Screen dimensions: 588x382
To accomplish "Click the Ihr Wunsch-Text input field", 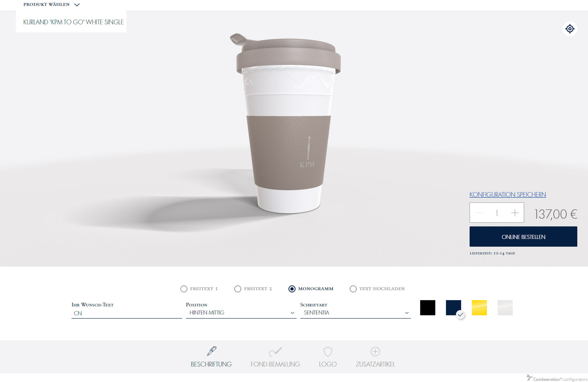I will [126, 313].
